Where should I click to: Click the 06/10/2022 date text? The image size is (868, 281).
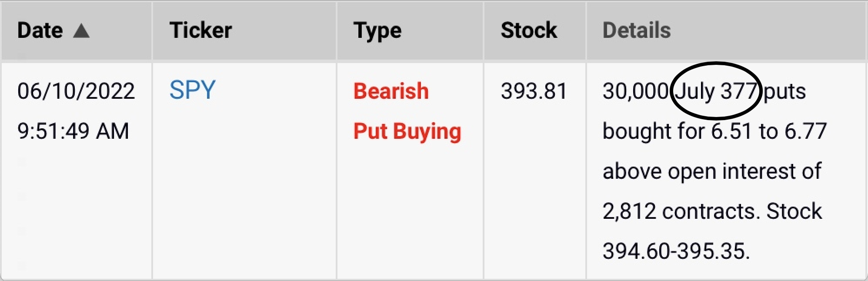76,91
